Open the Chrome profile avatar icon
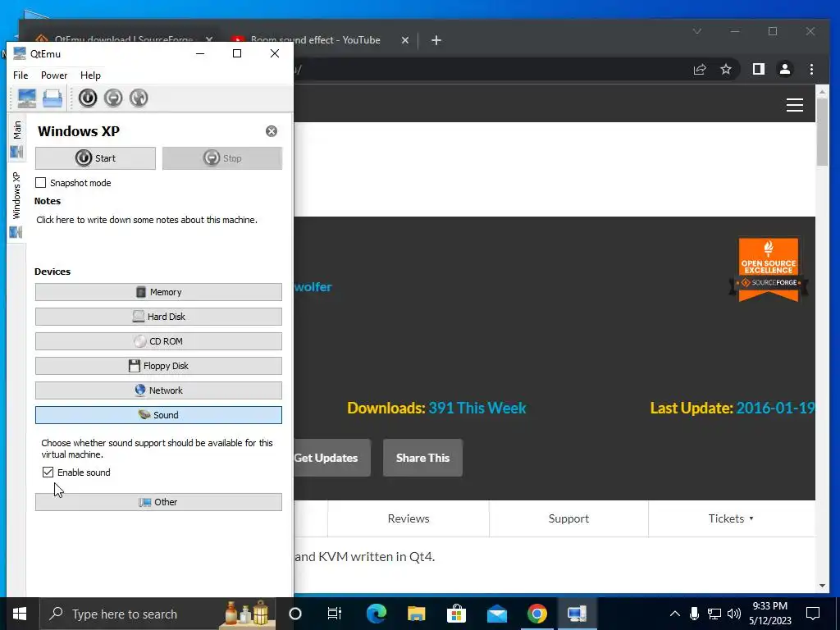This screenshot has width=840, height=630. coord(785,69)
